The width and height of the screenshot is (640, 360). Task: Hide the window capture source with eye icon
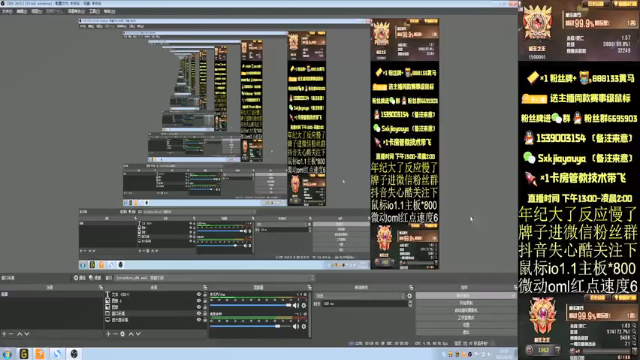(199, 313)
